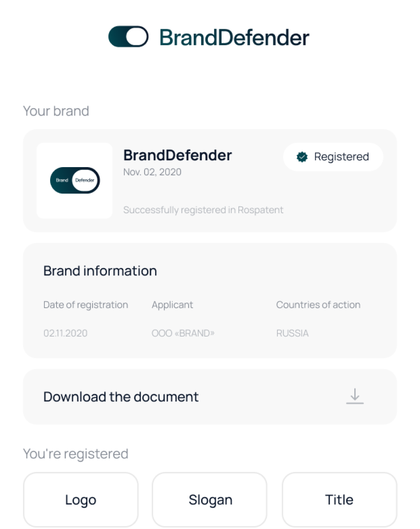Click the Brand information heading
The image size is (420, 529).
tap(100, 271)
